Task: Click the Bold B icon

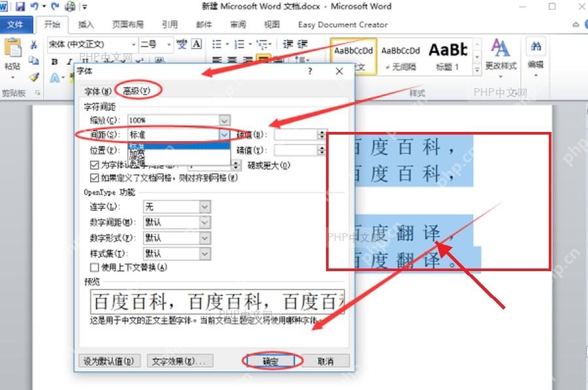Action: click(x=55, y=62)
